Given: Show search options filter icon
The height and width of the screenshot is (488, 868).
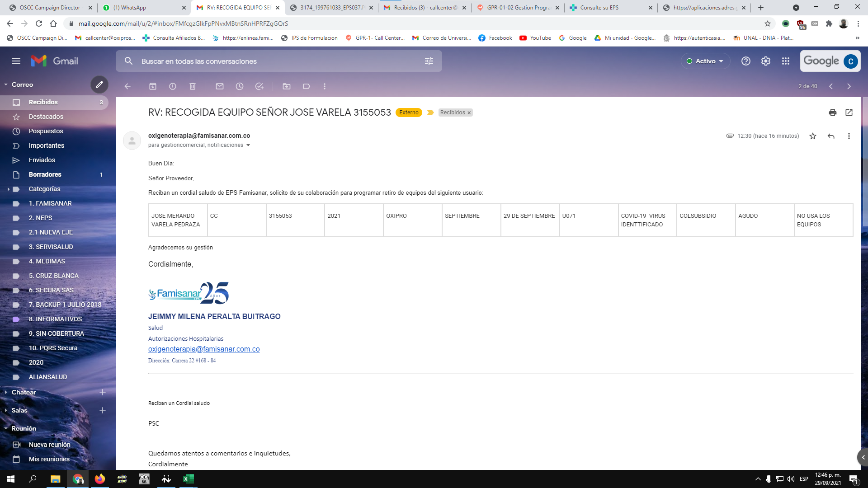Looking at the screenshot, I should pos(429,61).
